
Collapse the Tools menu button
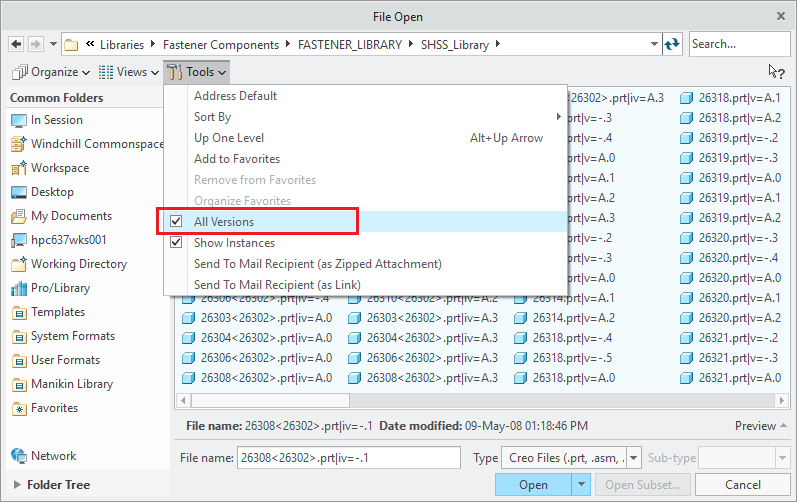197,72
